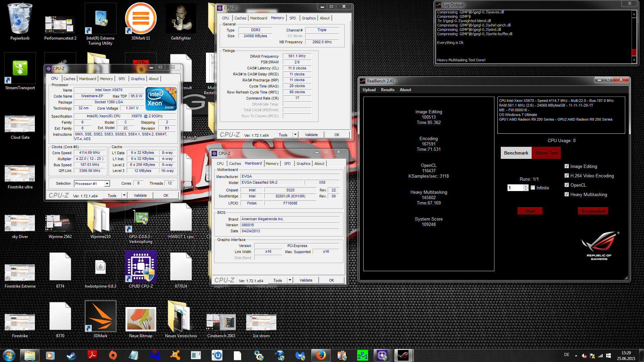Switch to Caches tab in CPU window
Image resolution: width=644 pixels, height=362 pixels.
pyautogui.click(x=69, y=79)
